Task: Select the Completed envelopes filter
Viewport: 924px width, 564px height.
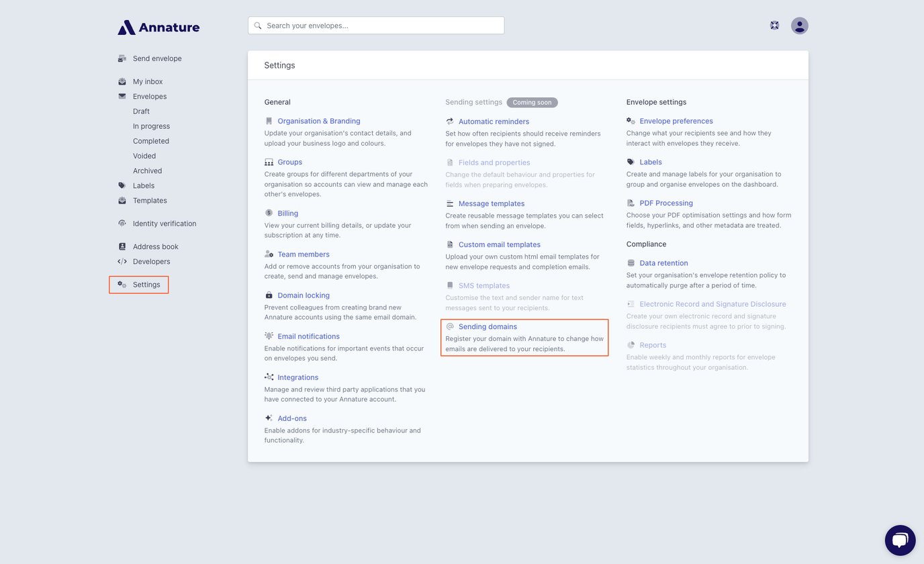Action: coord(151,141)
